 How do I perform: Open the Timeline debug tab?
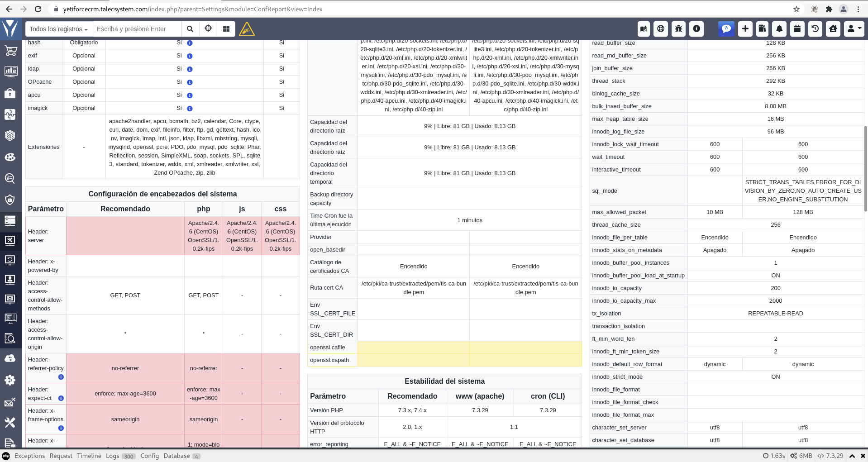point(89,456)
